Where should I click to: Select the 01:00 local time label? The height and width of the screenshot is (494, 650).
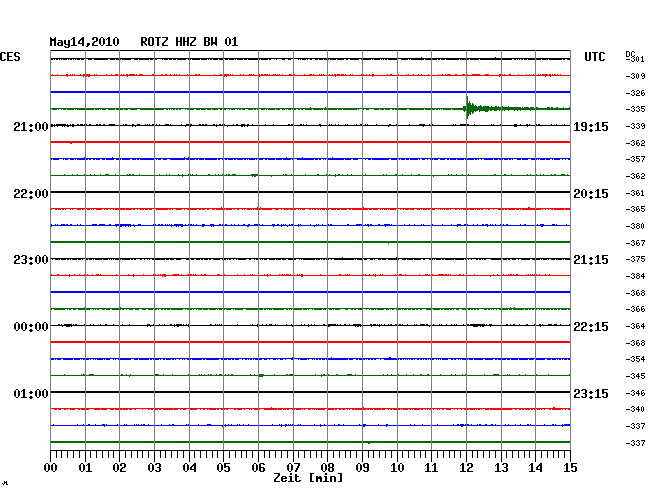[31, 393]
